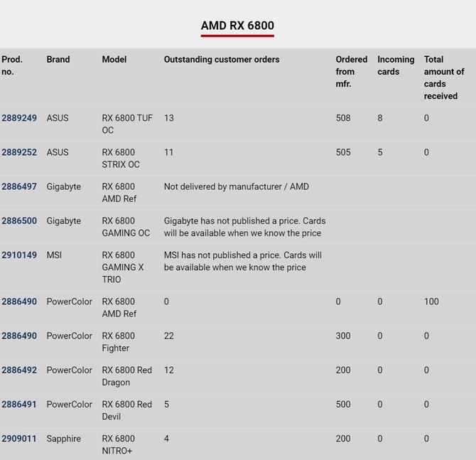The image size is (476, 460).
Task: Open product number 2889252 link
Action: (x=19, y=152)
